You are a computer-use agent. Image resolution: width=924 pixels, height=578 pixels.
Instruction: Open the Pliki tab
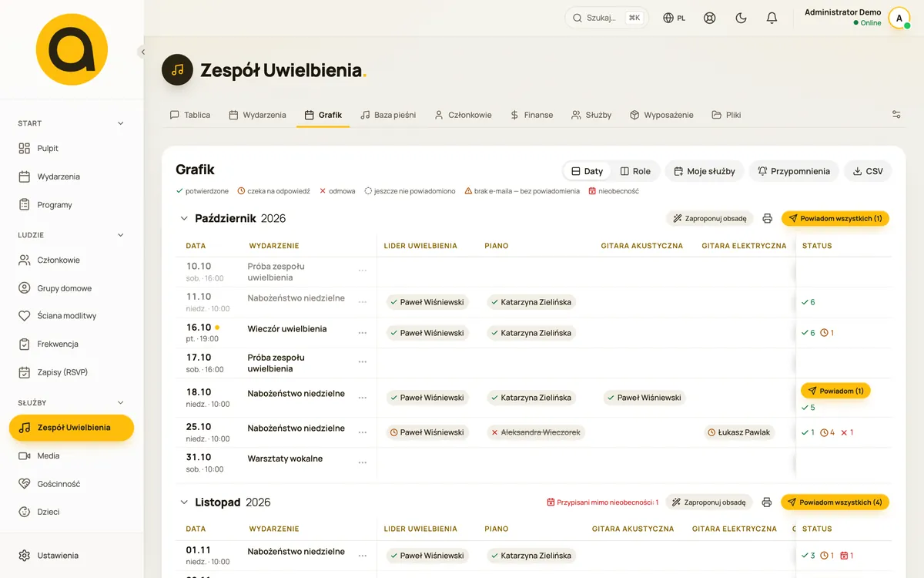click(x=726, y=115)
